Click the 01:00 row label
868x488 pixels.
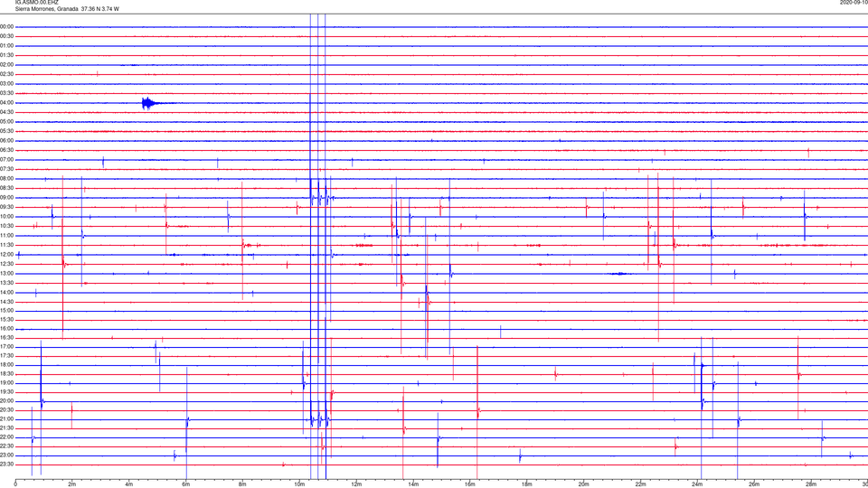tap(7, 45)
